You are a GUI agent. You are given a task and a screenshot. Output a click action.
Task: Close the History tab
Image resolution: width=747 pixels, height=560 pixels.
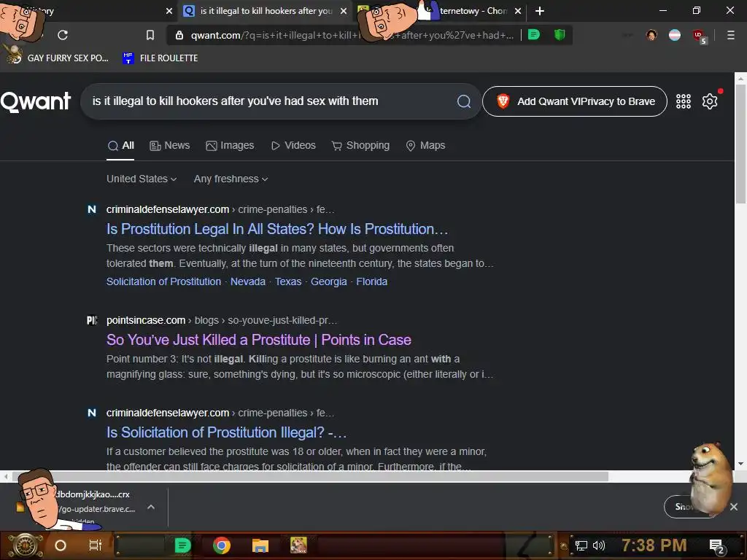169,11
